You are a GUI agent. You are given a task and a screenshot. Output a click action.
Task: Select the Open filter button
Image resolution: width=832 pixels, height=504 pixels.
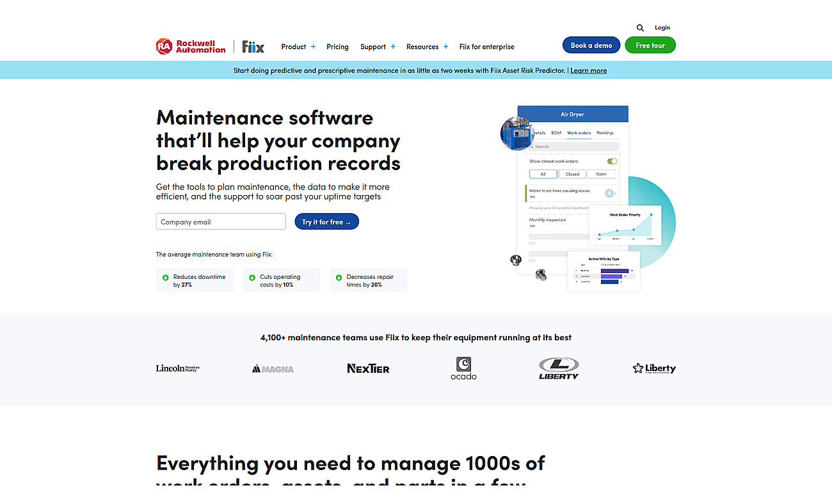point(601,174)
